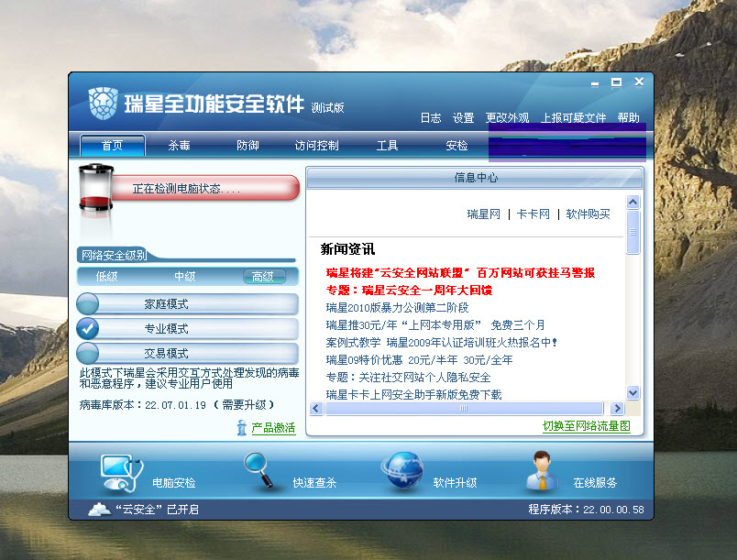The height and width of the screenshot is (560, 737).
Task: Minimize the Rising security window
Action: [595, 83]
